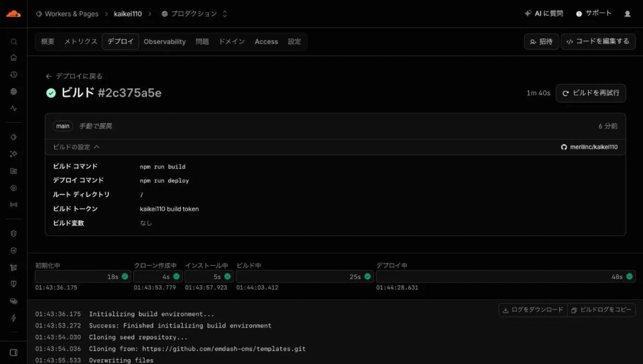Open the 概要 tab

(48, 42)
